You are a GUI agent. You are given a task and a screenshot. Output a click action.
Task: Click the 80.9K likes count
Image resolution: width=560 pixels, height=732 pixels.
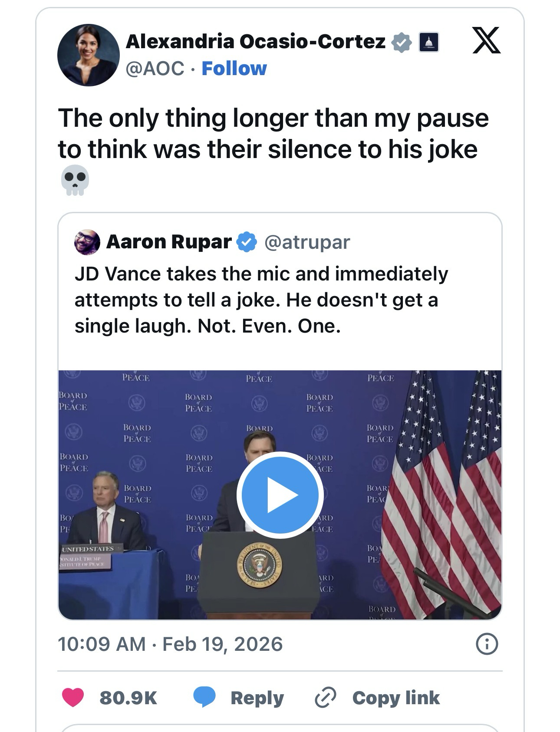[x=128, y=698]
